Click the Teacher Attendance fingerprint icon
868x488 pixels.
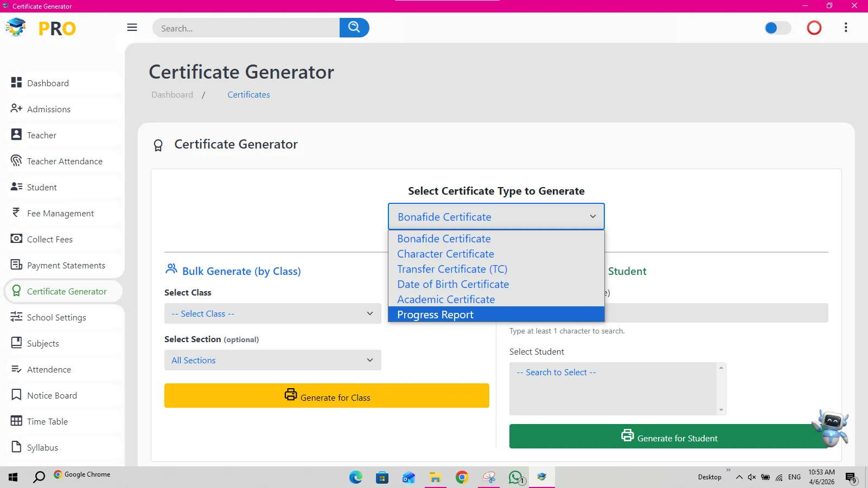[x=16, y=160]
